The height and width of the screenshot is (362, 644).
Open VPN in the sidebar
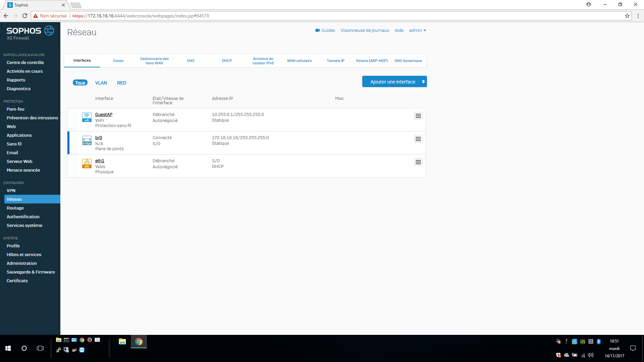(11, 191)
